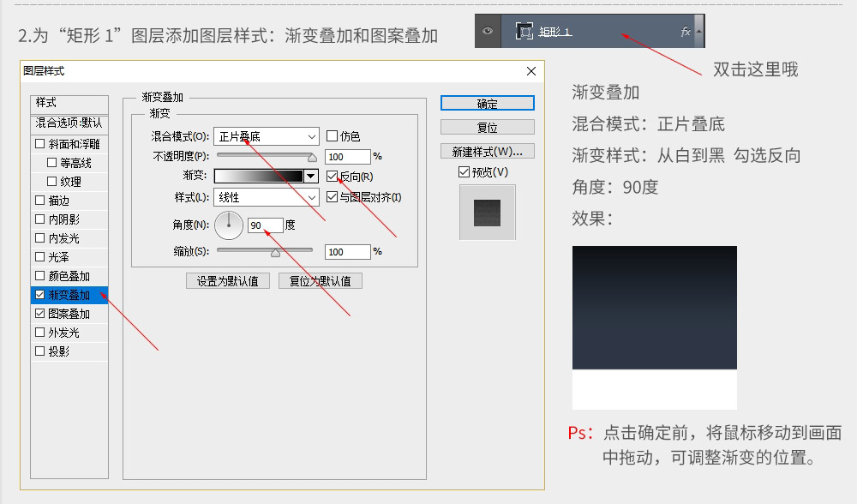Image resolution: width=857 pixels, height=504 pixels.
Task: Click the 确定 button
Action: tap(488, 104)
